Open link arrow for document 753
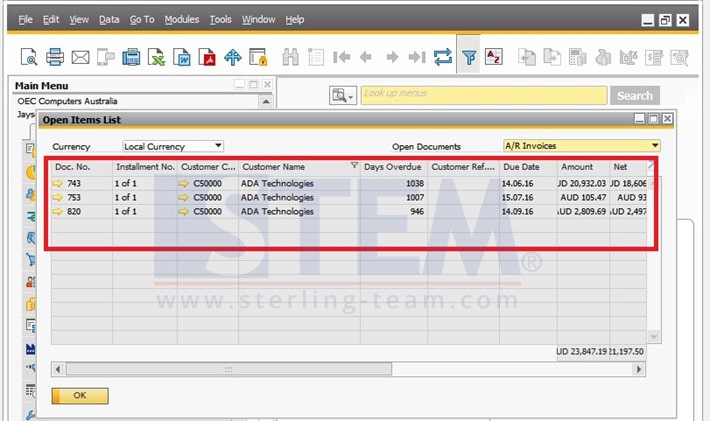Screen dimensions: 710x421 (x=58, y=197)
